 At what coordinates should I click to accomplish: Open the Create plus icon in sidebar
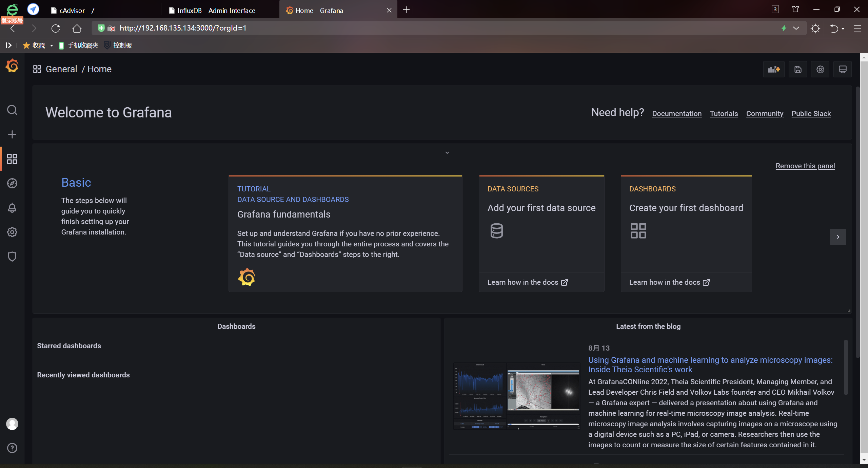pos(12,134)
